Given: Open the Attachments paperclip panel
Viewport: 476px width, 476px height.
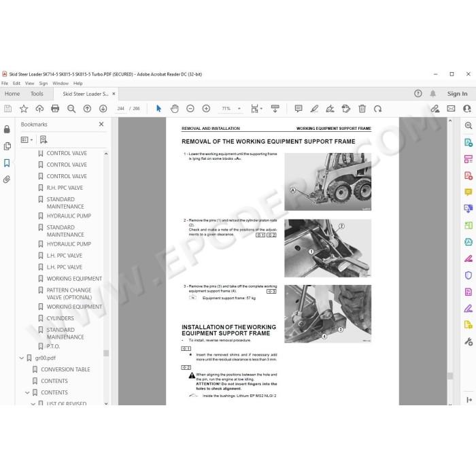Looking at the screenshot, I should [7, 180].
